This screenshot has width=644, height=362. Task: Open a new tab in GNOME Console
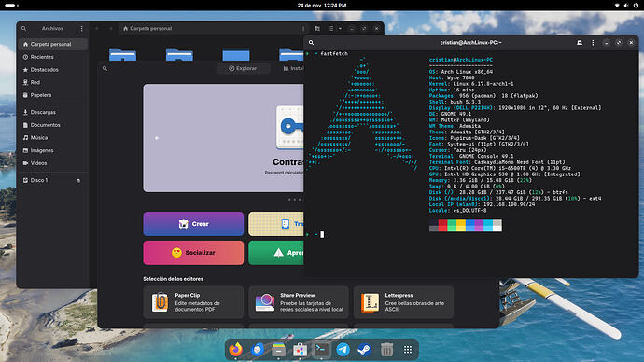pos(579,42)
